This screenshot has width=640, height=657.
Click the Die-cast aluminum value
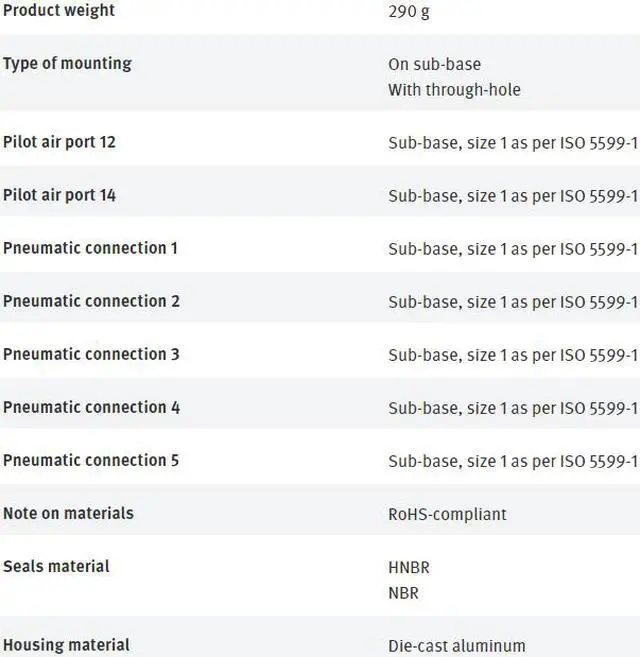(456, 646)
